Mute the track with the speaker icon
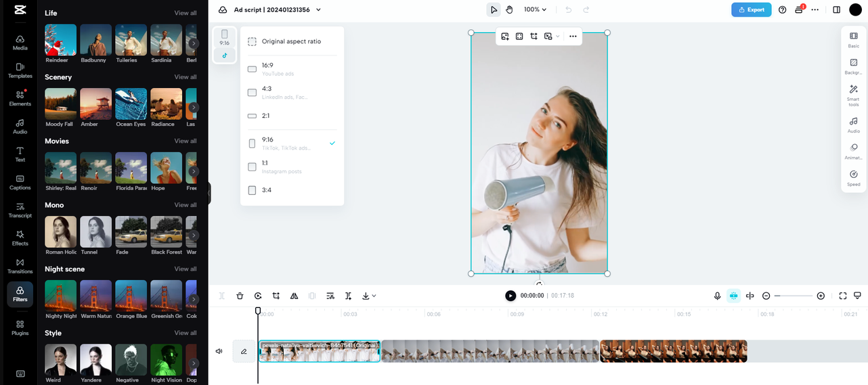The image size is (868, 385). tap(219, 351)
